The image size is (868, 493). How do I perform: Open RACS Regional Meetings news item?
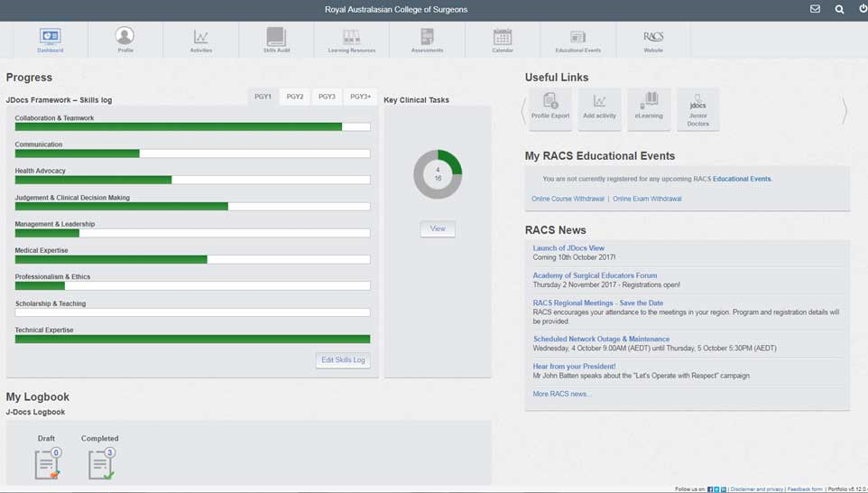click(598, 303)
